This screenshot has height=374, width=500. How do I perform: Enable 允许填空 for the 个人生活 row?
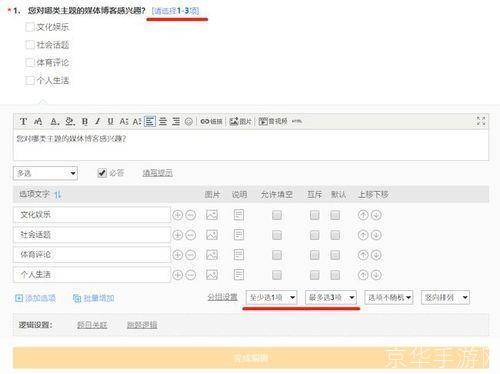(277, 275)
